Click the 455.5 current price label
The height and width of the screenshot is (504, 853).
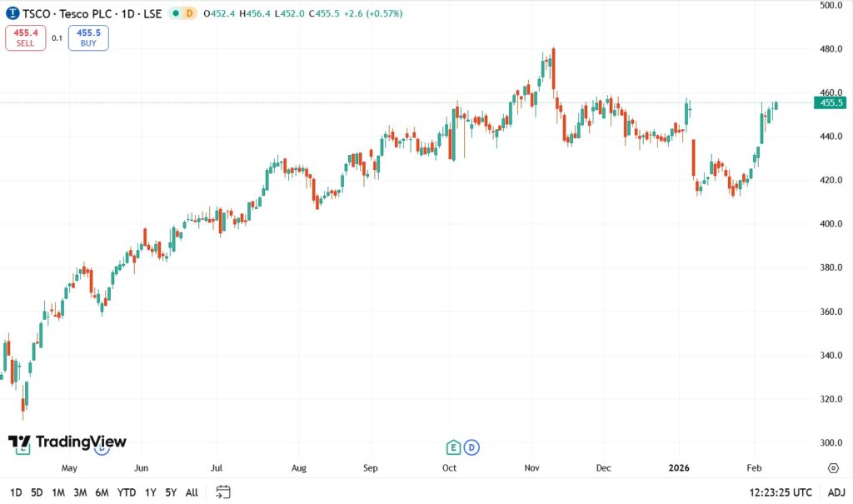[x=833, y=103]
